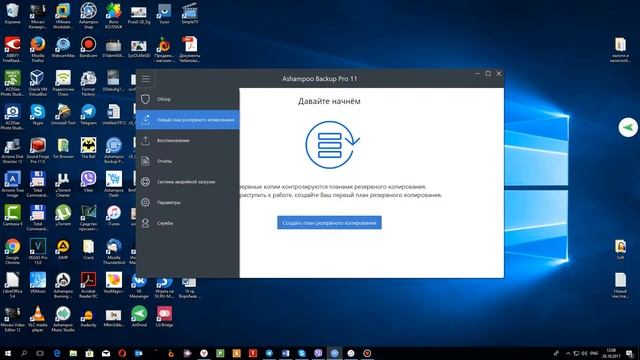Click Создать план резервного копирования button
The height and width of the screenshot is (360, 640).
click(x=329, y=223)
